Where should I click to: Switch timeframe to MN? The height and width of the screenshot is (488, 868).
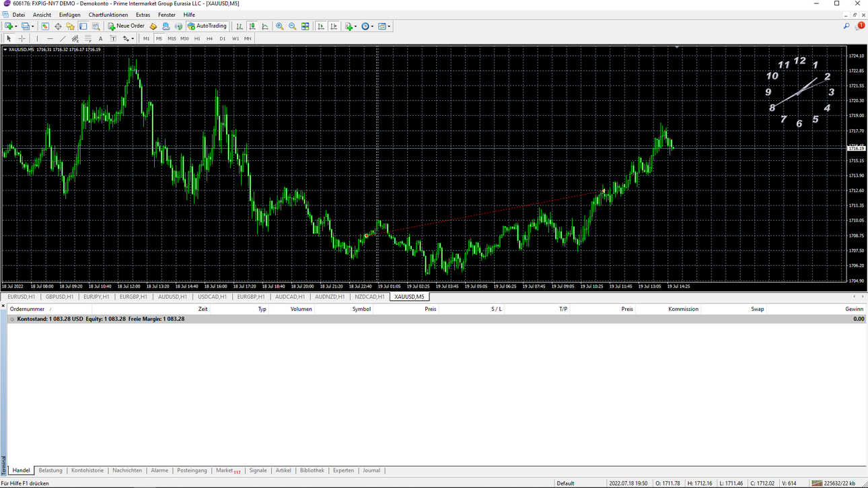pos(248,38)
